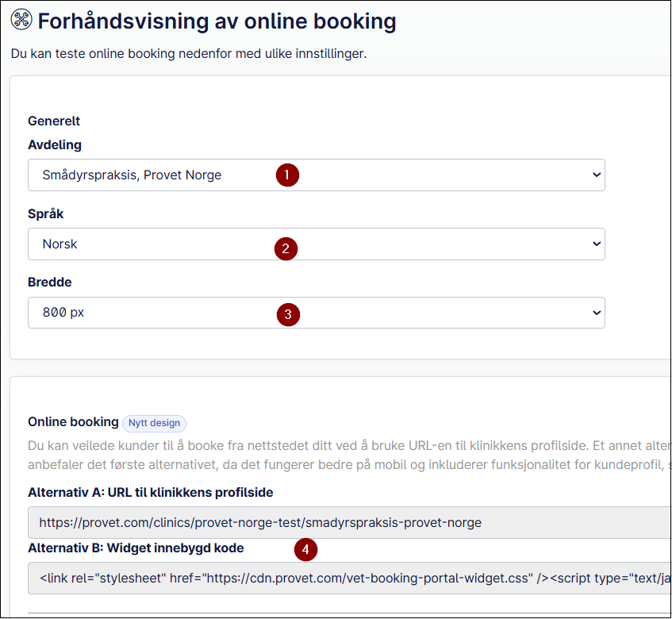The height and width of the screenshot is (619, 672).
Task: Click the paragraph starting 'Du kan veilede kunder'
Action: [x=349, y=456]
